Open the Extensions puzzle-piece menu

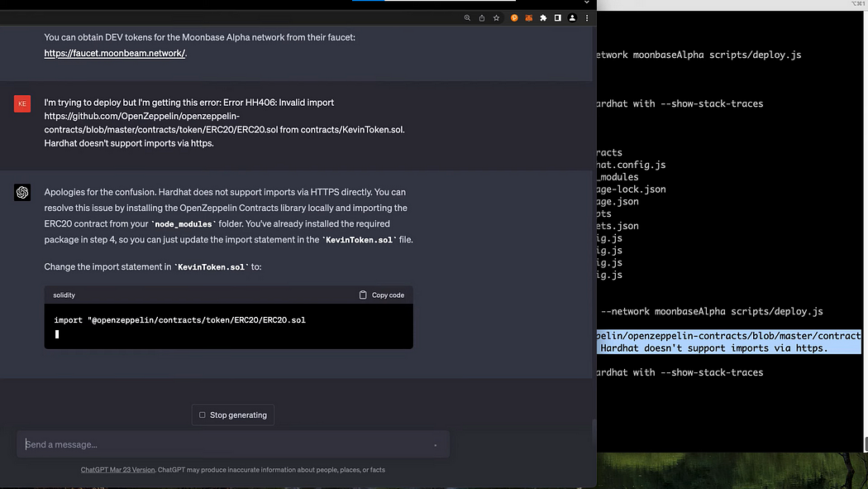[x=543, y=17]
